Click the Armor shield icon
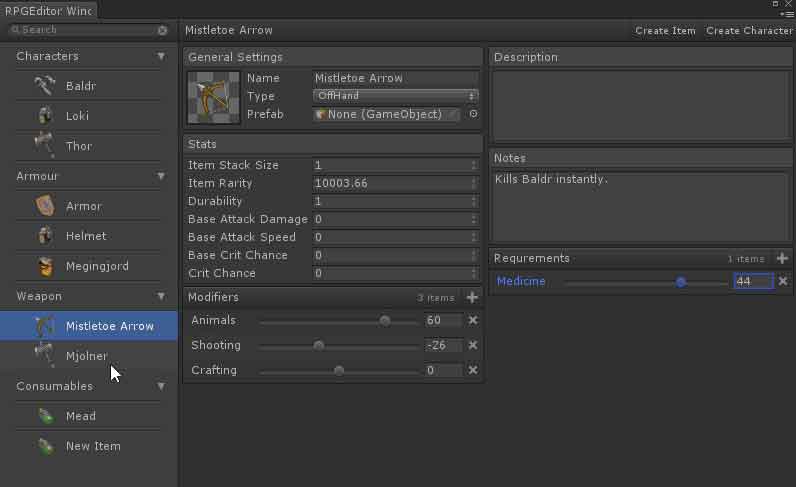This screenshot has height=487, width=796. 45,206
